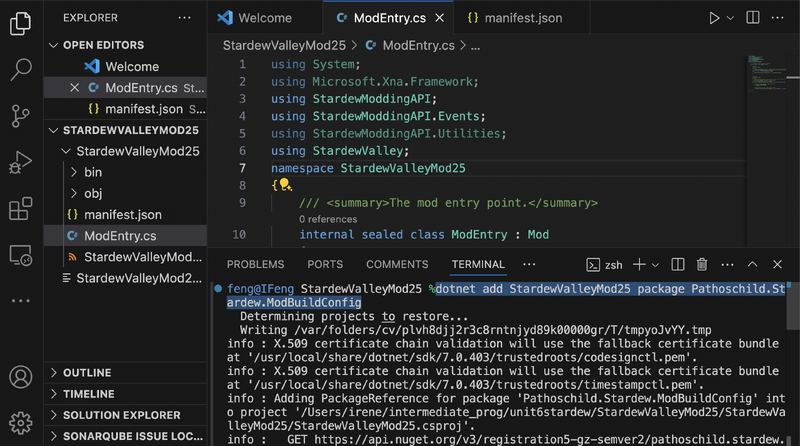Open manifest.json in the file tree
Screen dimensions: 800x446
tap(125, 215)
